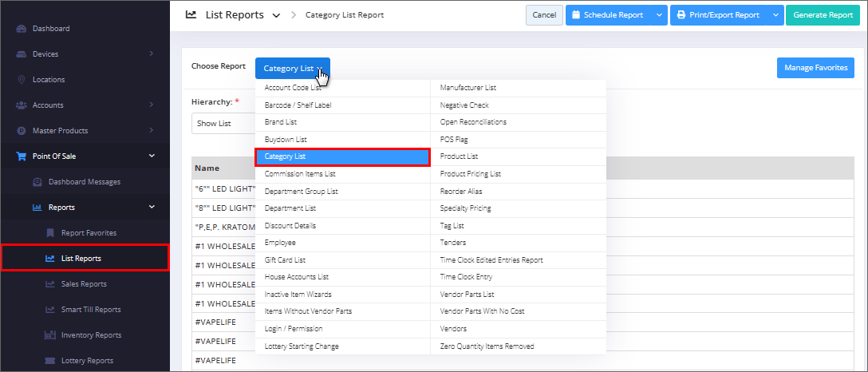Screen dimensions: 868x372
Task: Click the Name column header
Action: pyautogui.click(x=207, y=168)
